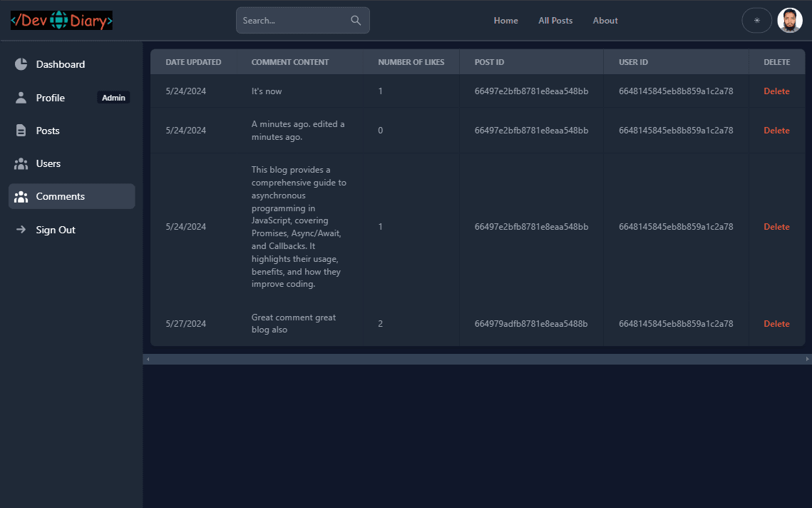Click the Posts document icon
The height and width of the screenshot is (508, 812).
(x=21, y=131)
